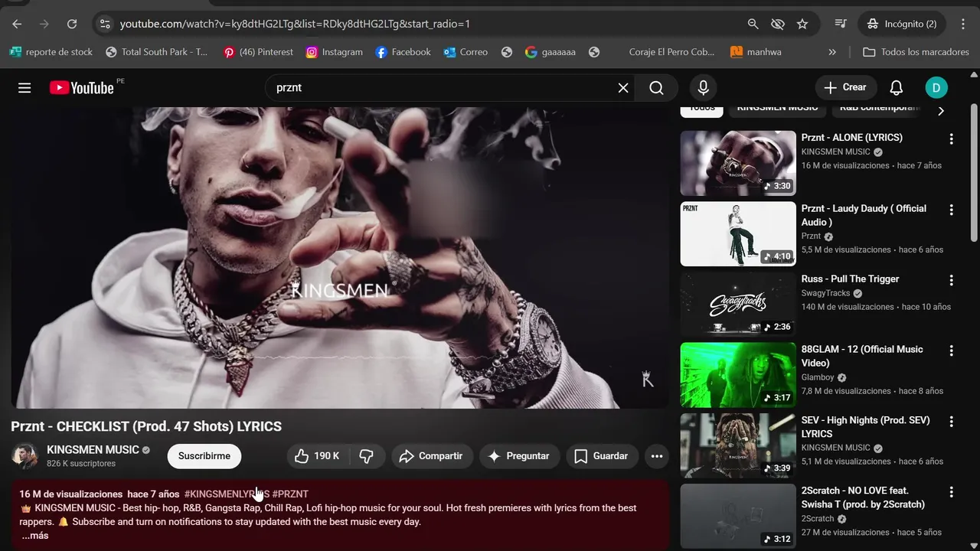Open the Instagram bookmark
The image size is (980, 551).
pyautogui.click(x=334, y=52)
